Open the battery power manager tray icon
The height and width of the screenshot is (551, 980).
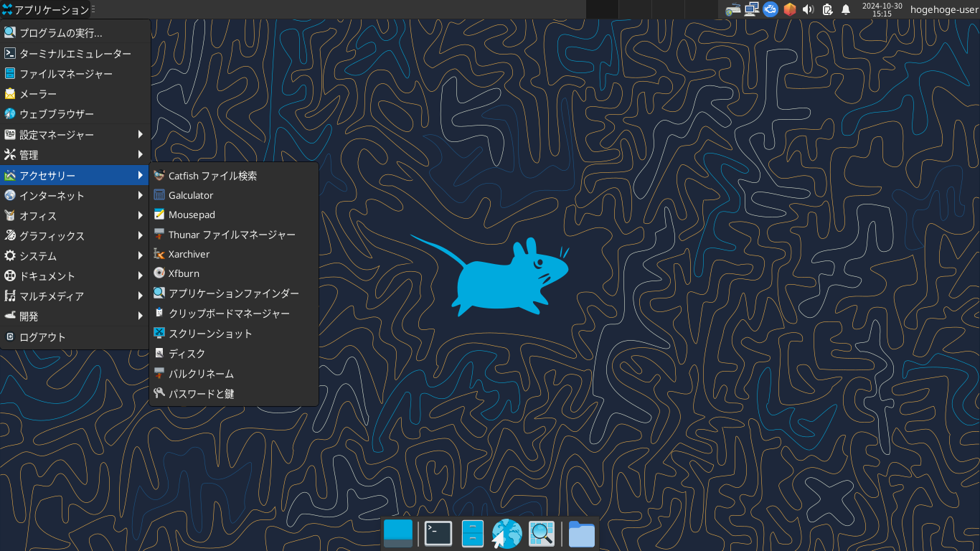click(x=827, y=9)
